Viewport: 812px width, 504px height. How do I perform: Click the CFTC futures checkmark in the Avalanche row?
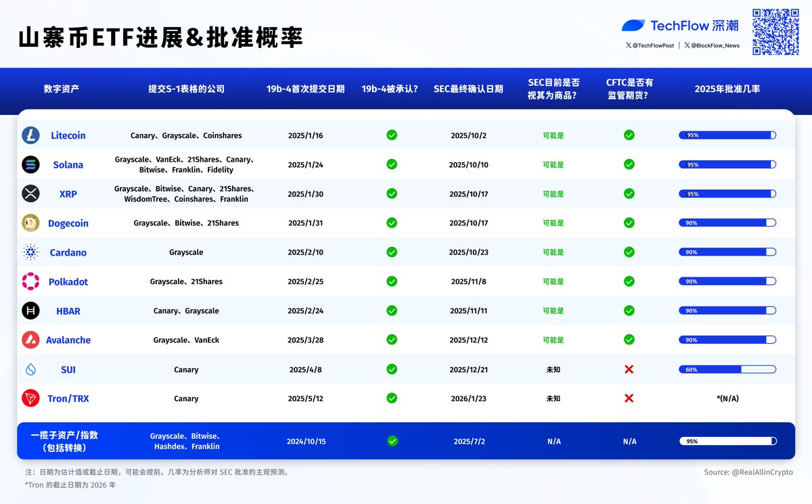tap(629, 340)
